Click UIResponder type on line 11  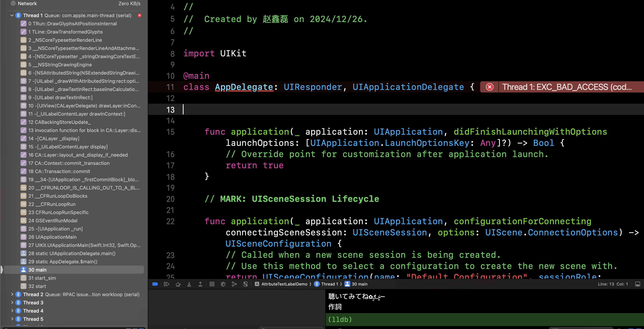(313, 87)
